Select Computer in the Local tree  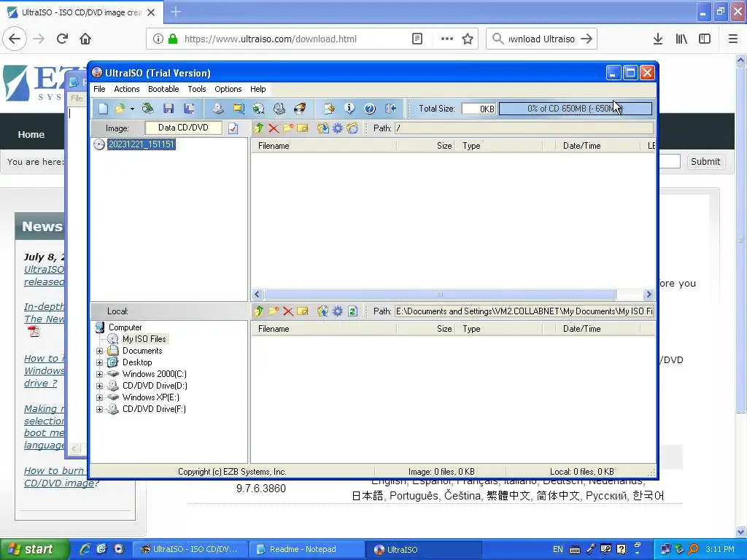125,327
